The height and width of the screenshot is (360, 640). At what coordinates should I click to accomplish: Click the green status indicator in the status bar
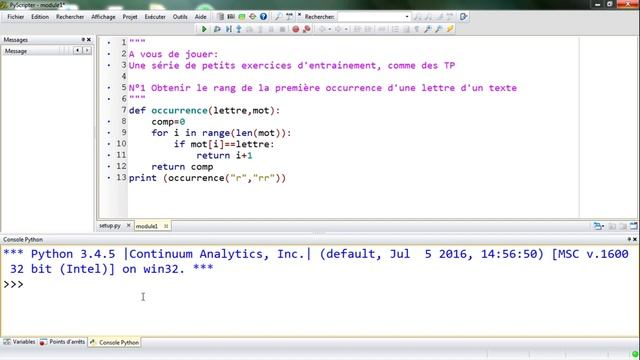pyautogui.click(x=635, y=354)
